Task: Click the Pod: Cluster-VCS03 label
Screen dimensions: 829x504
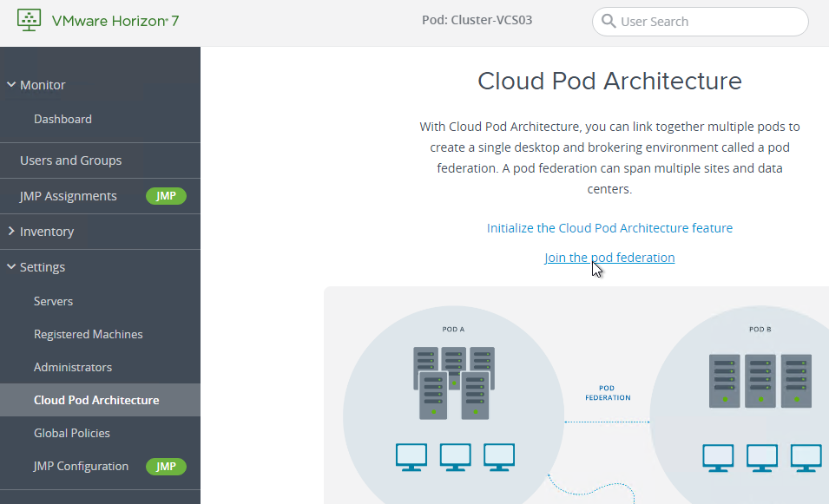Action: (477, 20)
